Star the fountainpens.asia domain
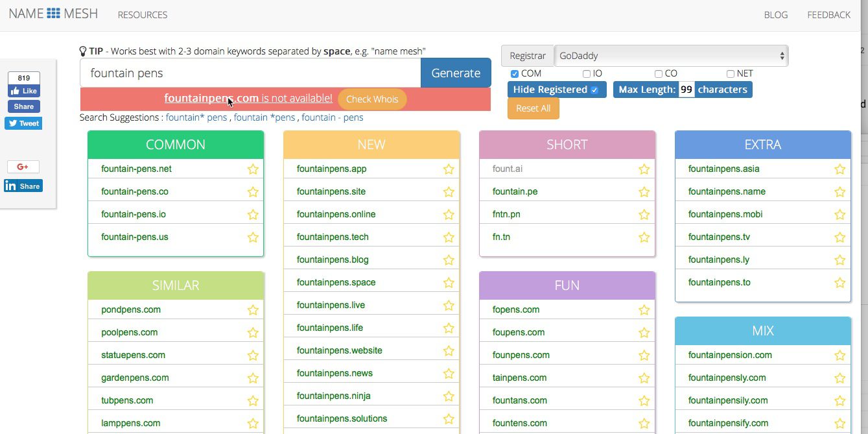Screen dimensions: 868x434 [839, 169]
